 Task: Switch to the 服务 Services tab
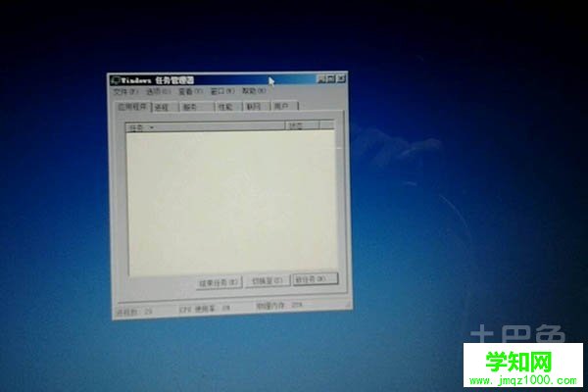pos(197,107)
